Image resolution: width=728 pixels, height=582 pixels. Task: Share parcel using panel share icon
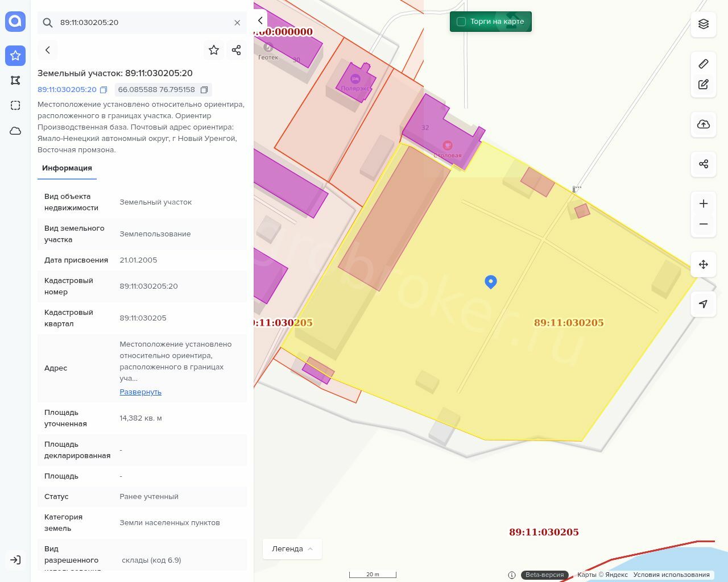click(x=237, y=50)
